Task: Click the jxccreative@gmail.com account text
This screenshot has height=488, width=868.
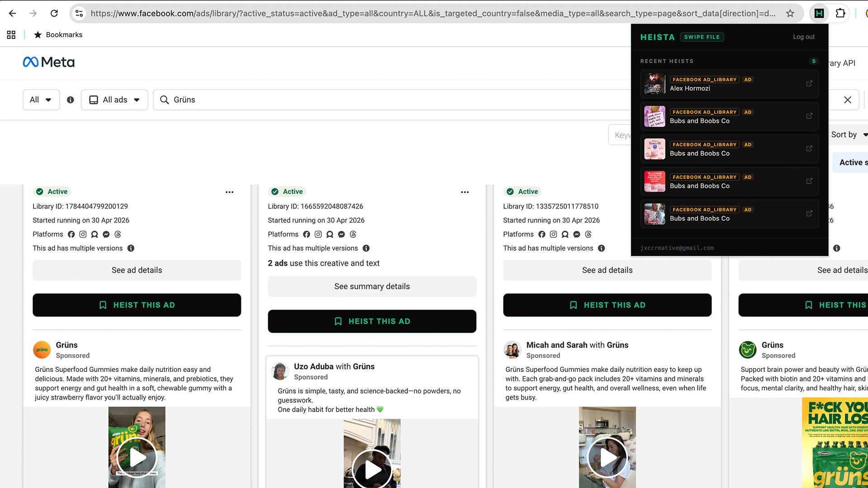Action: 677,248
